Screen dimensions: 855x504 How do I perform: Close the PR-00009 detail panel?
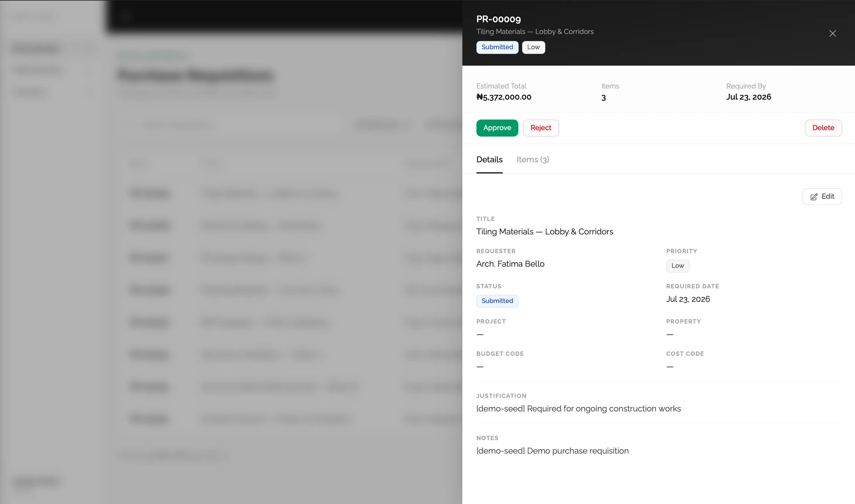pyautogui.click(x=832, y=33)
